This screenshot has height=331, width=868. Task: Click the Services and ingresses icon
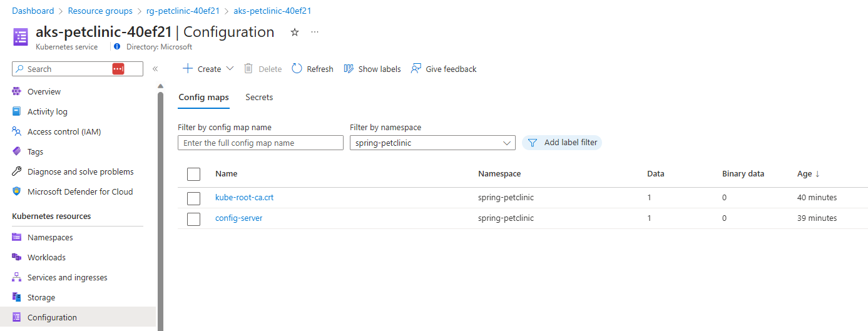click(x=17, y=277)
